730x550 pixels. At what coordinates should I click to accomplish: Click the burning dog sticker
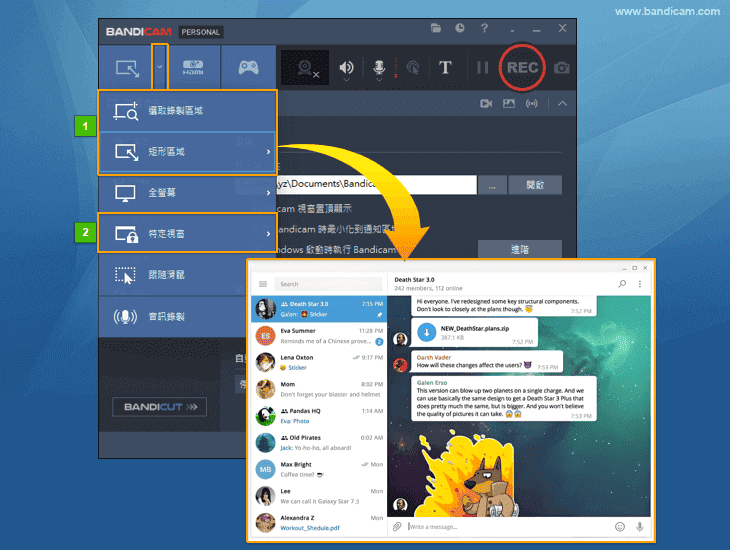468,473
